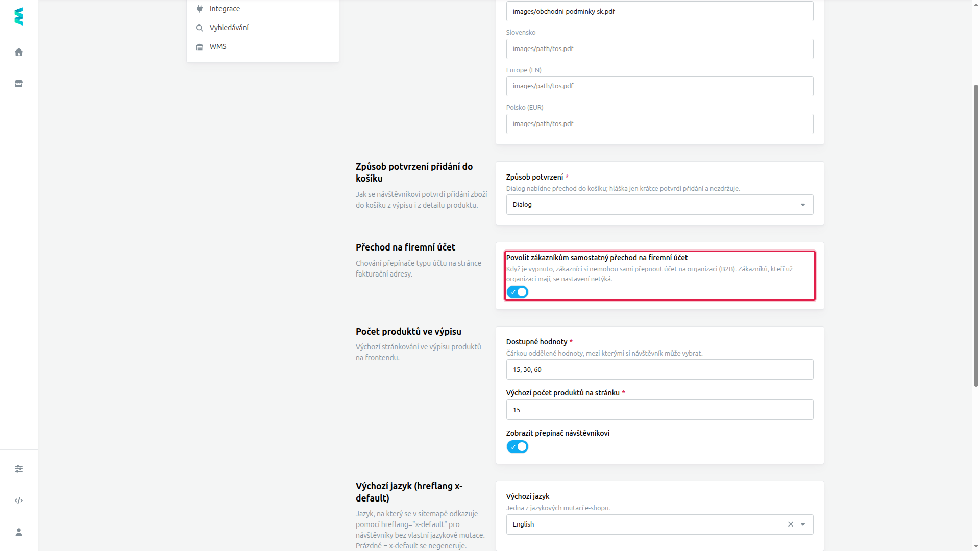Expand the Výchozí jazyk English dropdown arrow
Image resolution: width=980 pixels, height=551 pixels.
[x=803, y=524]
